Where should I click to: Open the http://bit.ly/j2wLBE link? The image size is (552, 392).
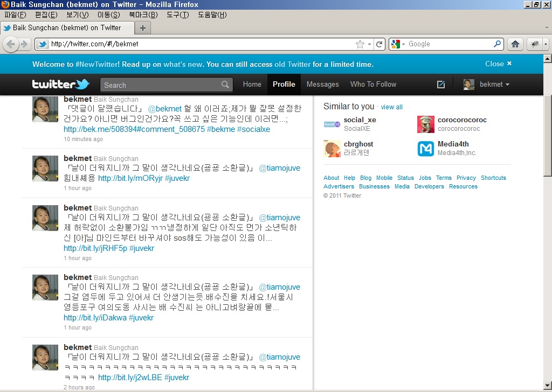[x=130, y=377]
